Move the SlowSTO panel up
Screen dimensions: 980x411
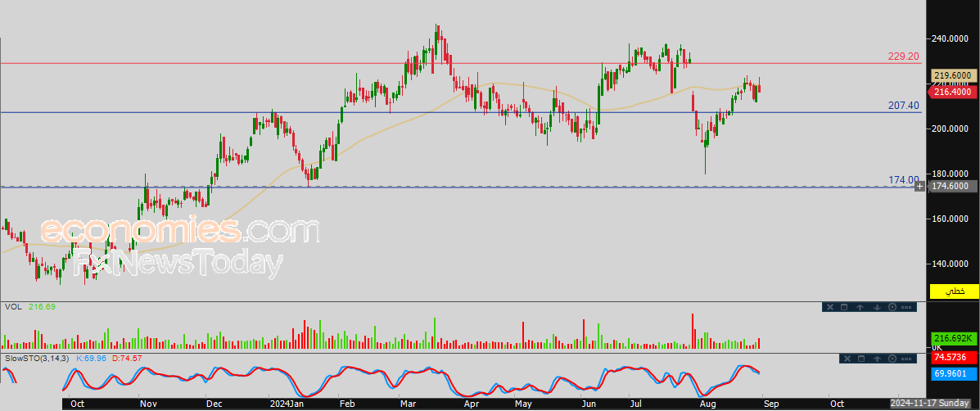(x=877, y=359)
